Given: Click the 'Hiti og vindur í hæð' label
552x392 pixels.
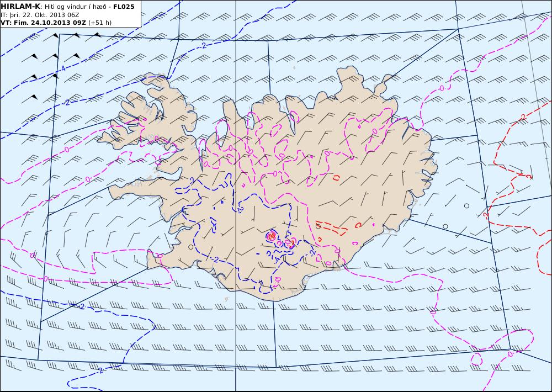Looking at the screenshot, I should 75,7.
